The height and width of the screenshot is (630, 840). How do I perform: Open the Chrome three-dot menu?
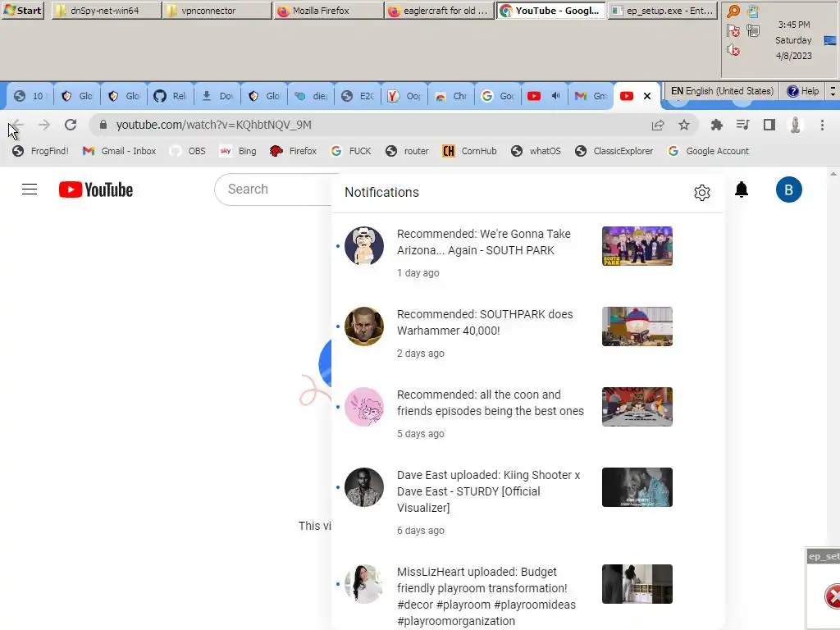click(822, 125)
